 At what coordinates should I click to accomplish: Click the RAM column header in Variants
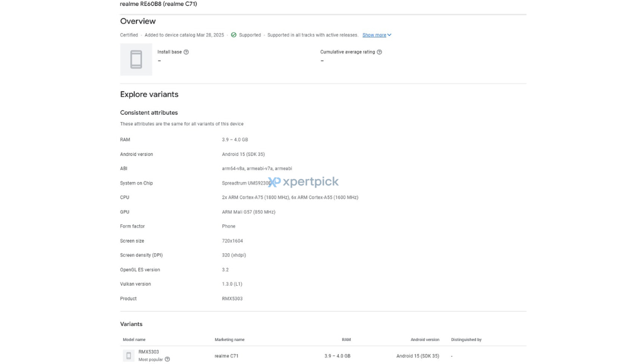click(346, 340)
